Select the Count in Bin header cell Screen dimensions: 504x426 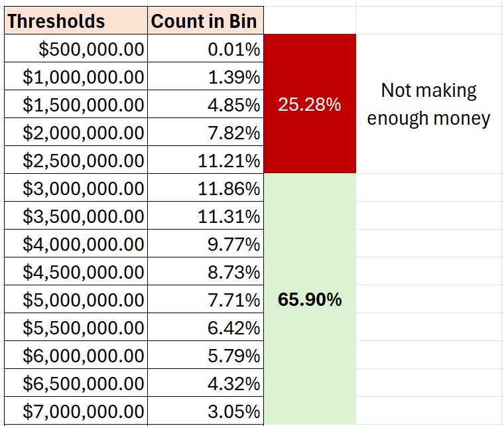[206, 21]
